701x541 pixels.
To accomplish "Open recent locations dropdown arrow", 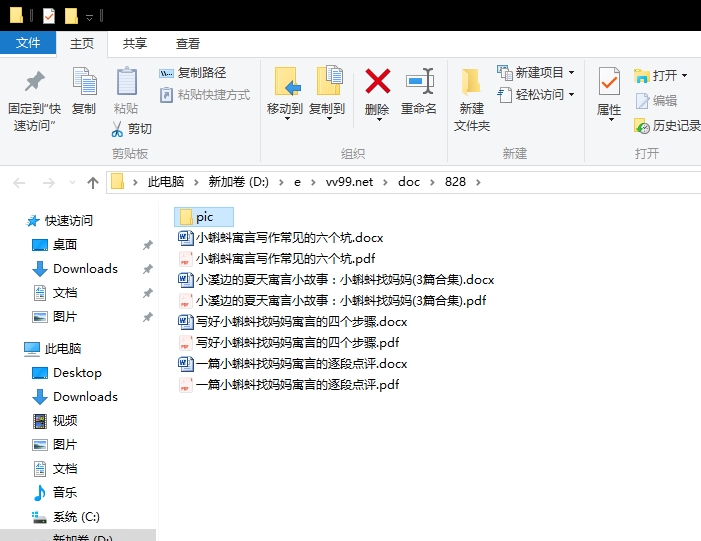I will 72,182.
